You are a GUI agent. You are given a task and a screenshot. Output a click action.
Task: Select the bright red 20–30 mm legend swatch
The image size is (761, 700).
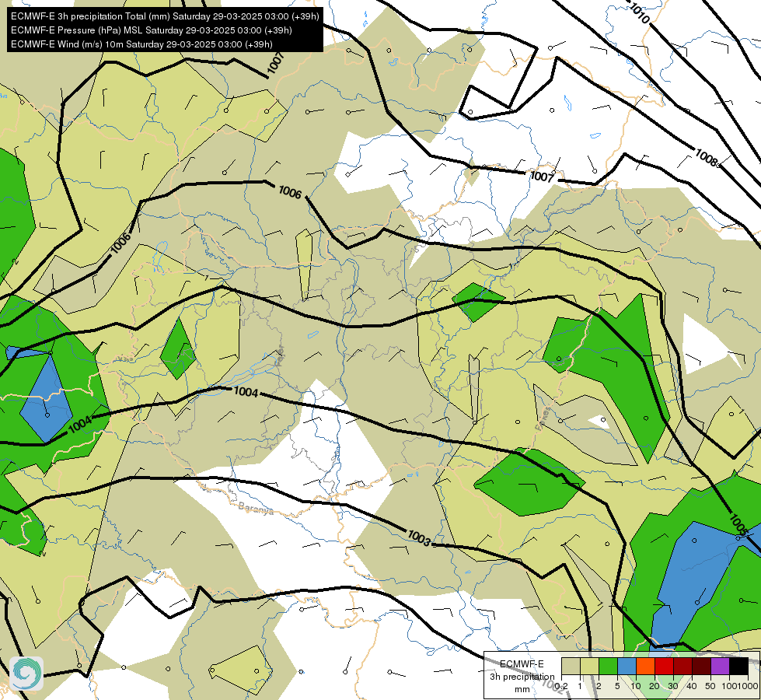coord(664,666)
